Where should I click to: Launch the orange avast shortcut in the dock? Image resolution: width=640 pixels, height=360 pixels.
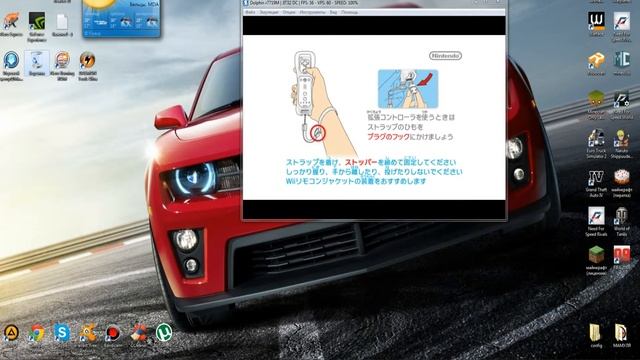[87, 334]
